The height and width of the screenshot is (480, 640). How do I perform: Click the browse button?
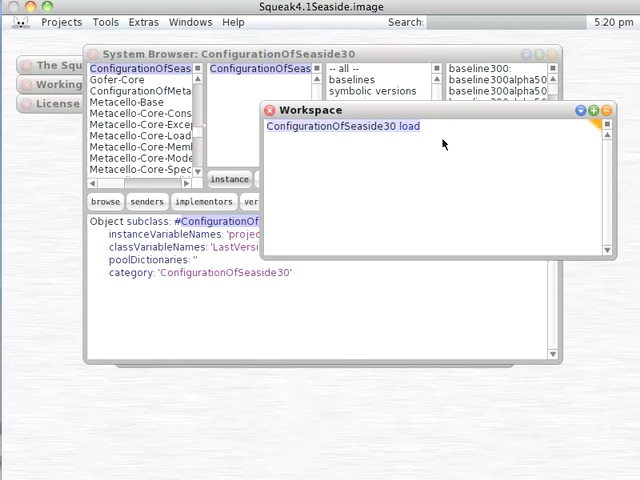point(105,202)
